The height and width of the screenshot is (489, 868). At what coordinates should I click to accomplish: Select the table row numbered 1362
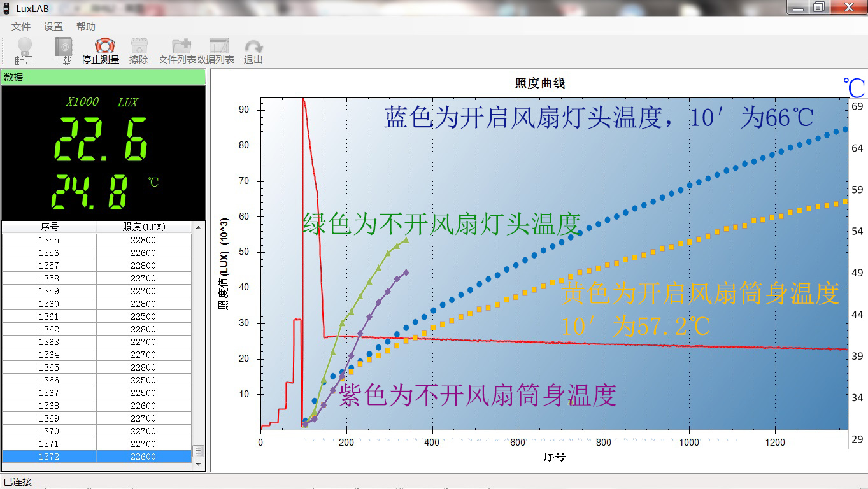(97, 329)
